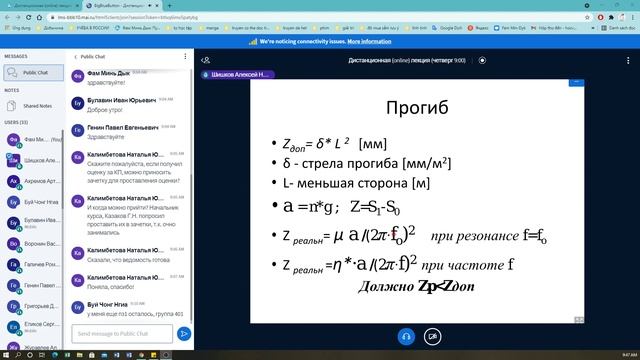This screenshot has width=640, height=360.
Task: Bookmark this page with the star icon
Action: (587, 18)
